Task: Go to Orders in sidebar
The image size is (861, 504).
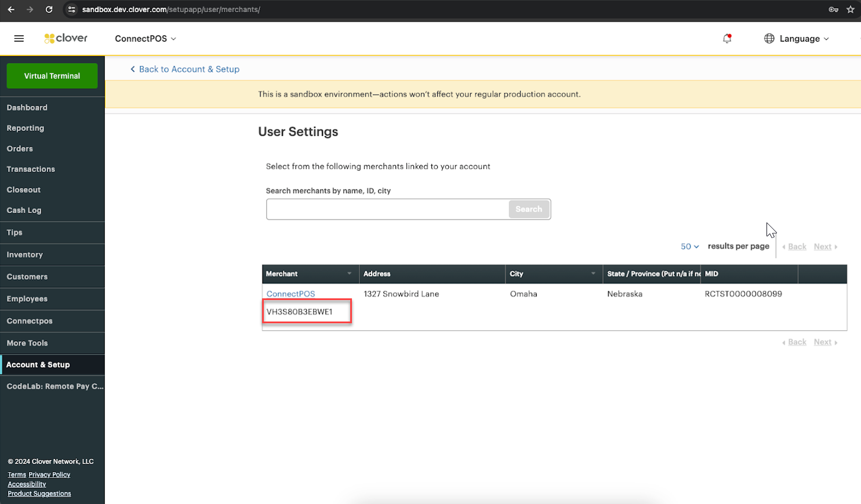Action: coord(52,149)
